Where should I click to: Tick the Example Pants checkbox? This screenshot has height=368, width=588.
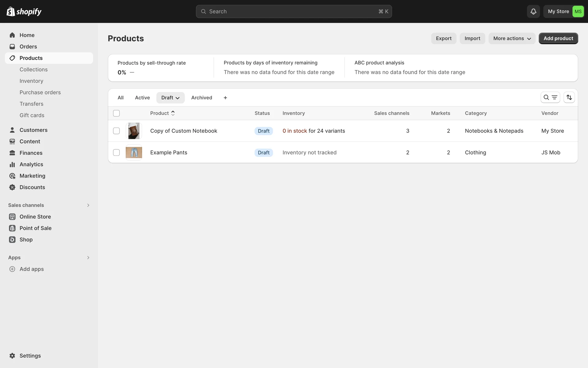click(x=116, y=152)
